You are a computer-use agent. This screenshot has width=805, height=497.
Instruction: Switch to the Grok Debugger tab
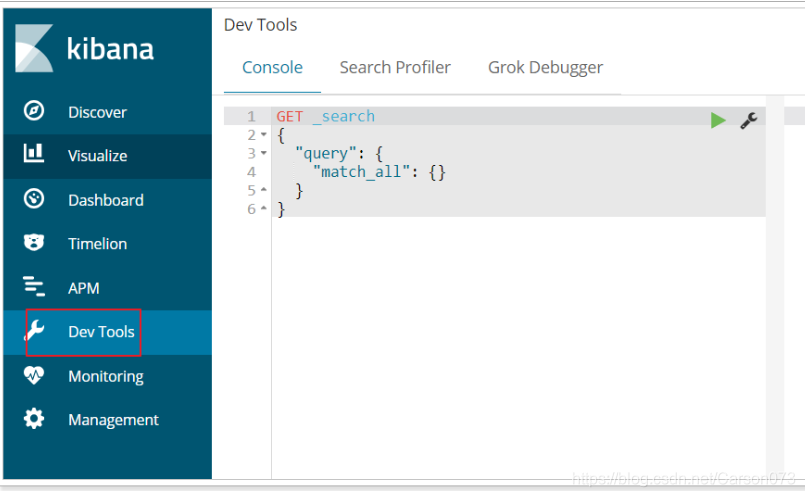[545, 67]
